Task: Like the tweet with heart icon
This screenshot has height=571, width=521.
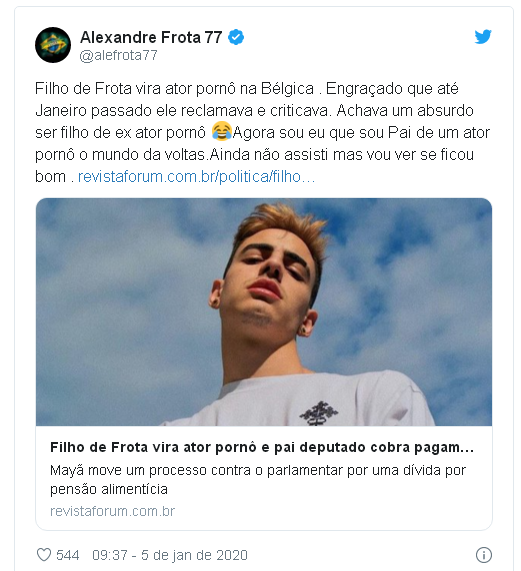Action: 44,555
